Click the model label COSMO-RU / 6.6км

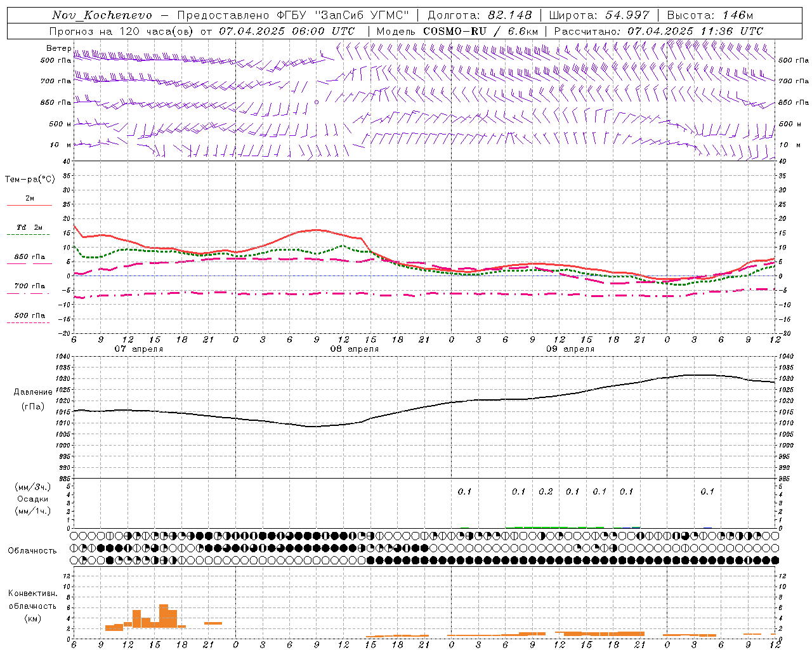[480, 31]
